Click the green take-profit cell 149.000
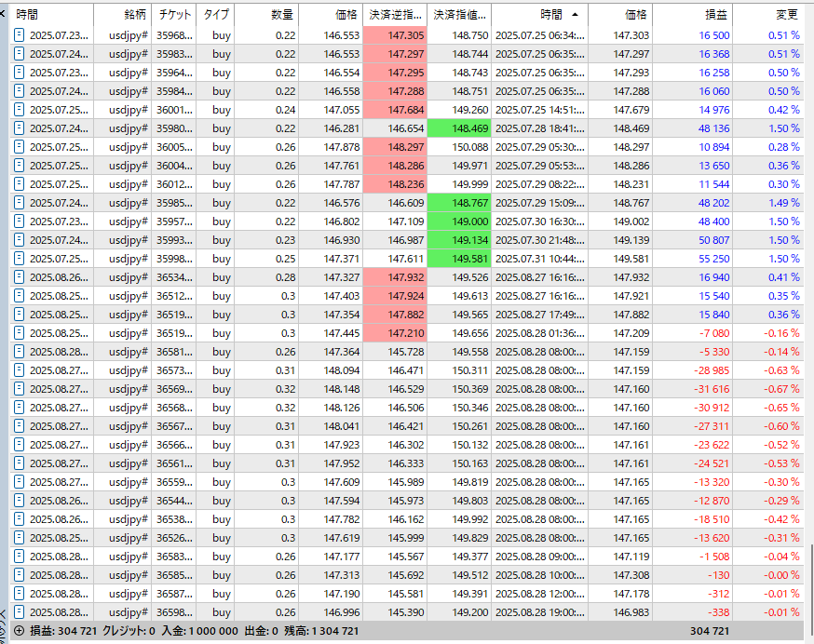814x644 pixels. click(x=459, y=221)
